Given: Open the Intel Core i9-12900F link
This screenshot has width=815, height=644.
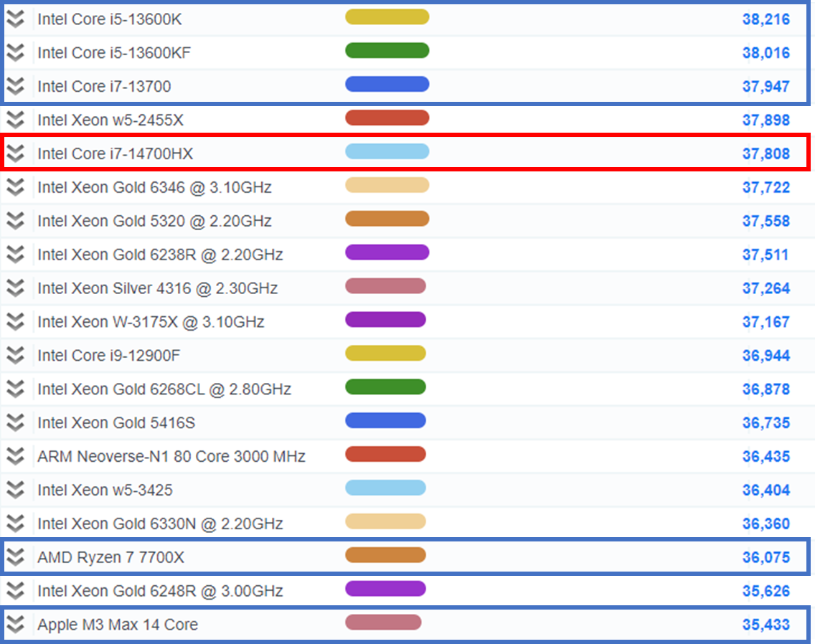Looking at the screenshot, I should [x=108, y=356].
